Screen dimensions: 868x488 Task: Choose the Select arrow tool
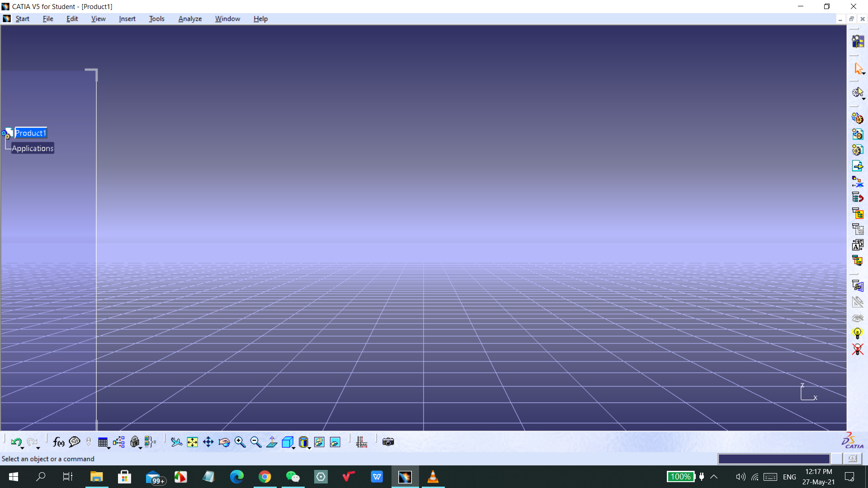coord(858,68)
